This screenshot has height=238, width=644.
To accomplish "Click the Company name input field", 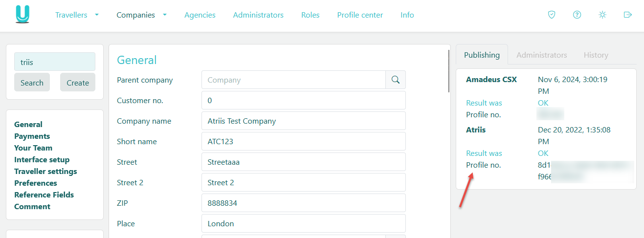I will 303,121.
